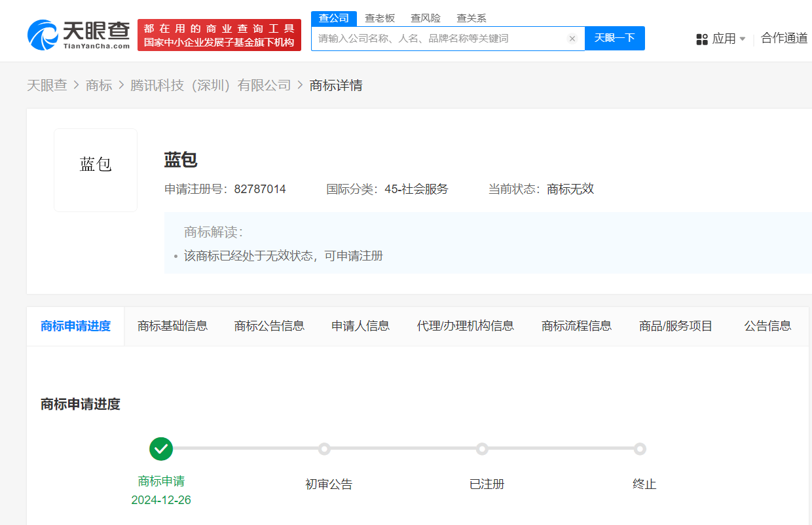Open the 合作通道 link

tap(784, 39)
